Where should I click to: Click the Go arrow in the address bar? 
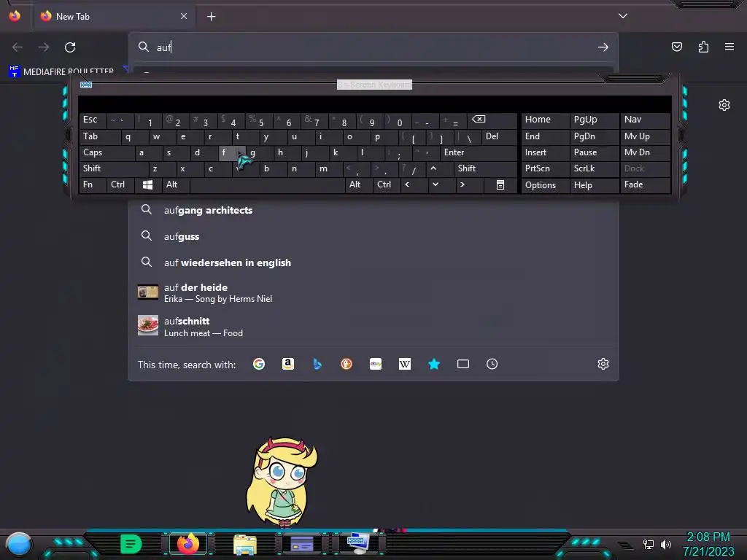[603, 47]
